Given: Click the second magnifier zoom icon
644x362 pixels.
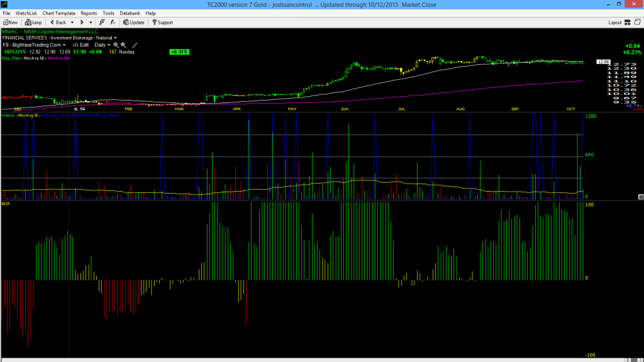Looking at the screenshot, I should [123, 45].
